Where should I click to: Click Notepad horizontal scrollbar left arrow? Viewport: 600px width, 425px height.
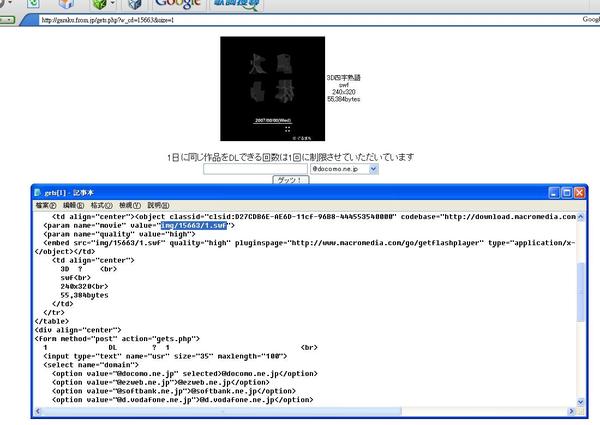(x=38, y=411)
